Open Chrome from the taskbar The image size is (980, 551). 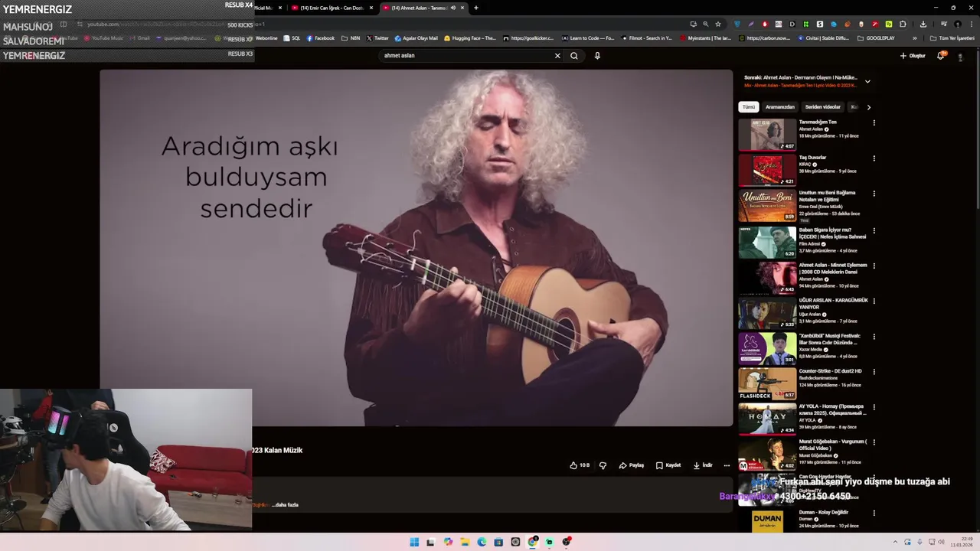532,542
